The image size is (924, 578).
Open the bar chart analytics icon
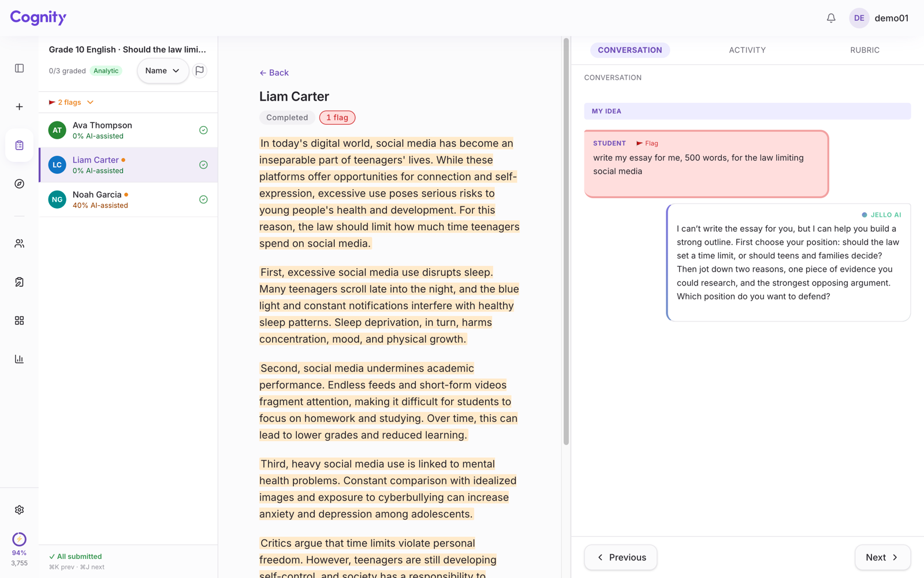pos(19,359)
